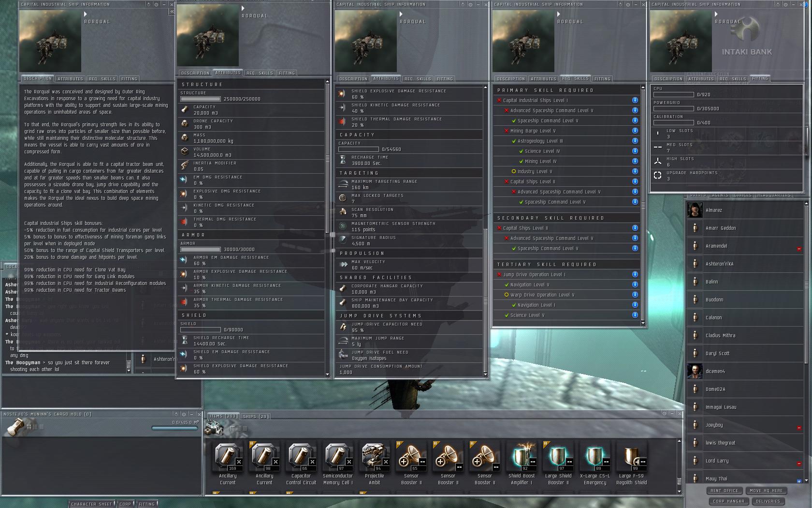The height and width of the screenshot is (508, 812).
Task: Click dicemen4's character portrait
Action: coord(695,371)
